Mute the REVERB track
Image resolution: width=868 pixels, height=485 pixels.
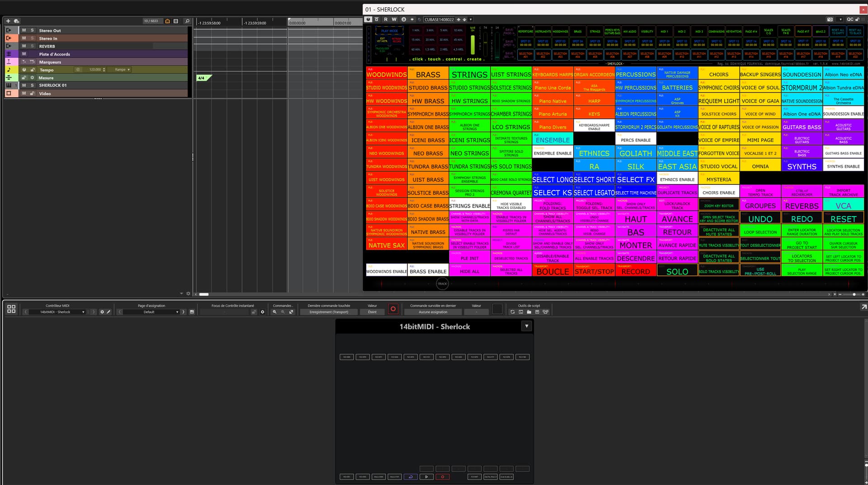pyautogui.click(x=24, y=46)
